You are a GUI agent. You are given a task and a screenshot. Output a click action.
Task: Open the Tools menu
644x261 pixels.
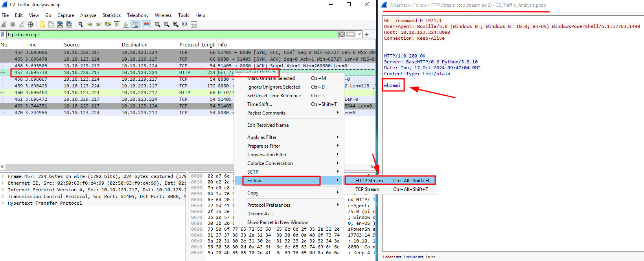pos(184,15)
